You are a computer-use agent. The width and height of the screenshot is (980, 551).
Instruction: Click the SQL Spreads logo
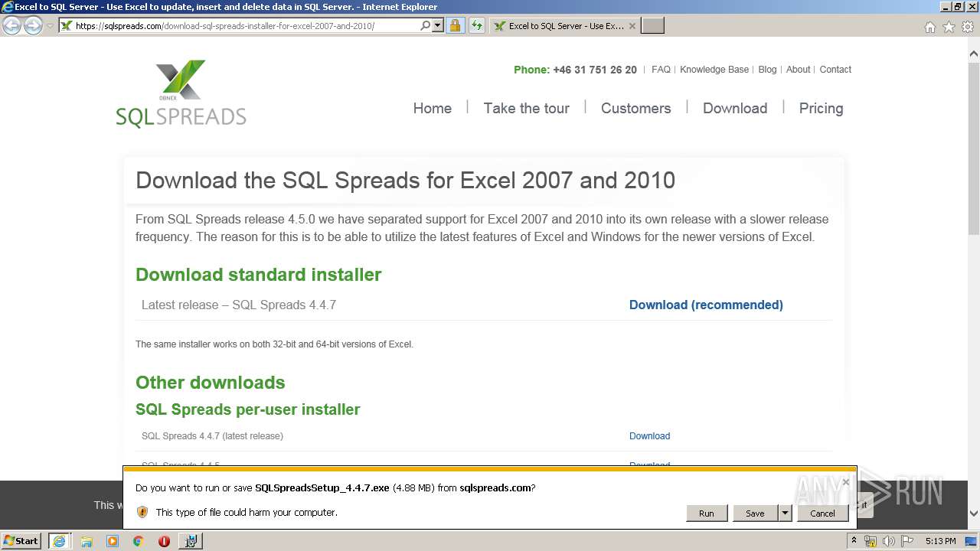pos(181,93)
